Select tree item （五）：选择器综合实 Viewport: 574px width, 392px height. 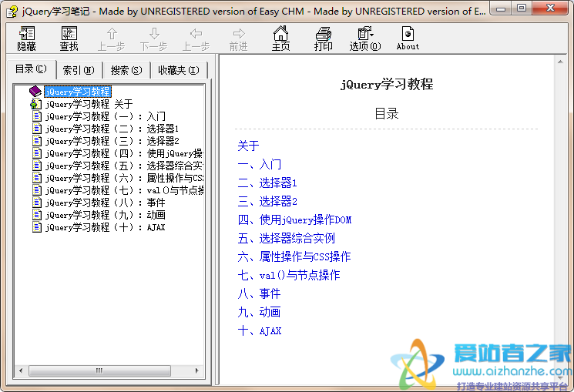125,166
